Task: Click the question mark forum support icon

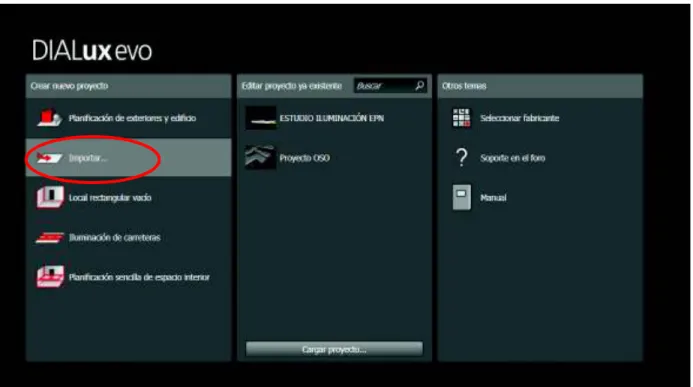Action: pos(461,157)
